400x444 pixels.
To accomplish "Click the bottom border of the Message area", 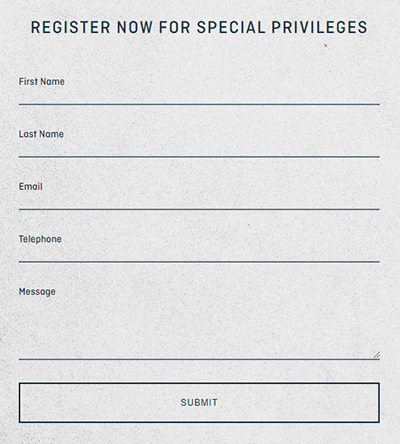I will (199, 359).
